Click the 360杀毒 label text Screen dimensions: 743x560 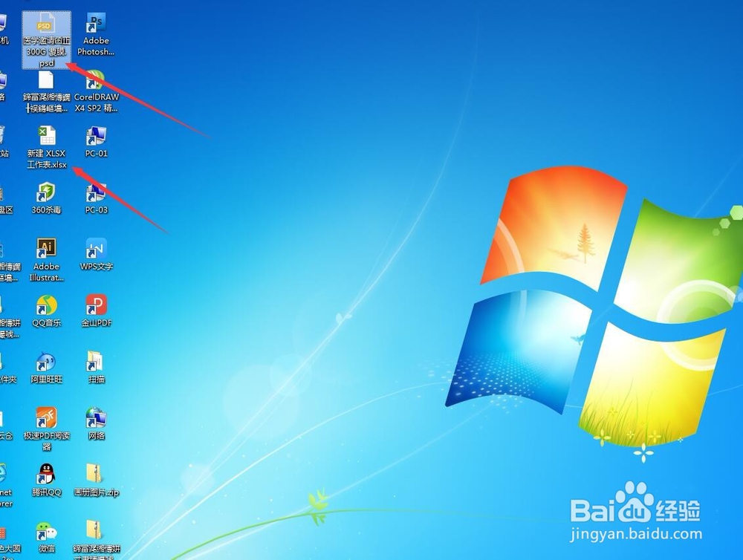(x=46, y=209)
